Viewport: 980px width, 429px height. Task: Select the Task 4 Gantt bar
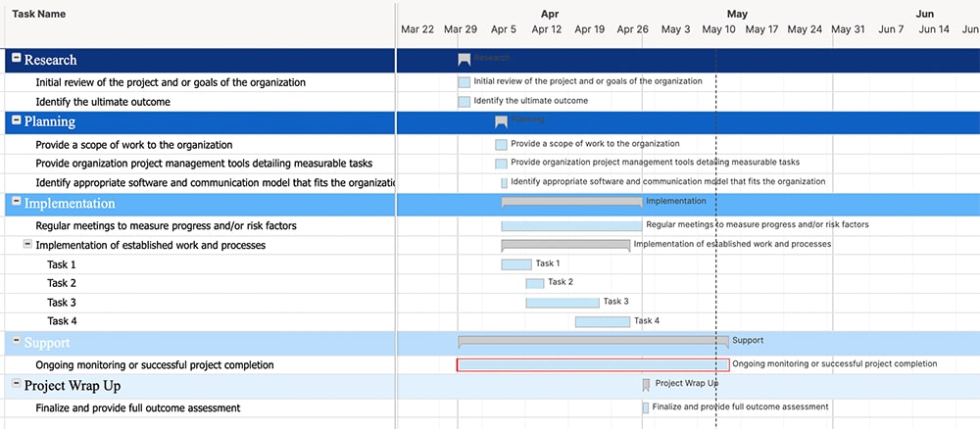[x=603, y=322]
